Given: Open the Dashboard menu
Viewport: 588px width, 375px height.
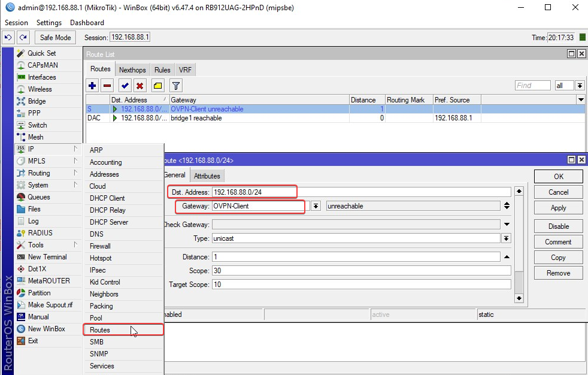Looking at the screenshot, I should point(87,23).
